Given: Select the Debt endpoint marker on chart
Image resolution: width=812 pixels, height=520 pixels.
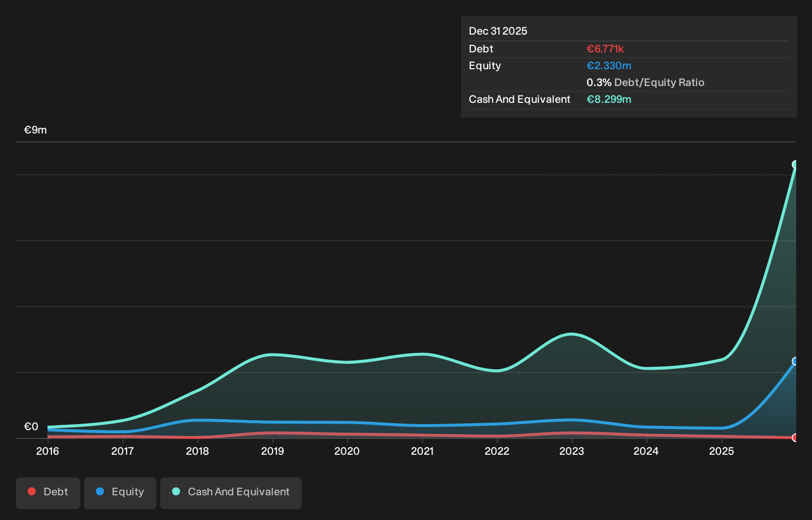Looking at the screenshot, I should click(x=795, y=438).
